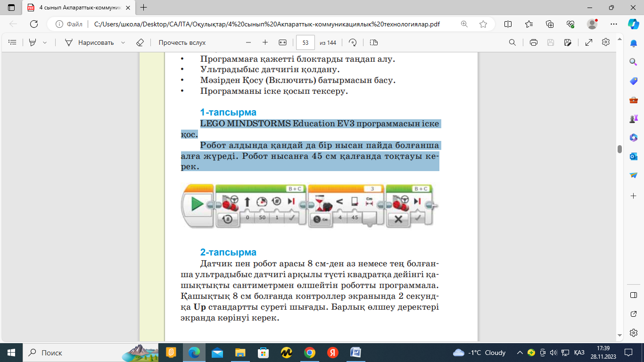The image size is (644, 362).
Task: Select the eraser tool
Action: point(140,42)
